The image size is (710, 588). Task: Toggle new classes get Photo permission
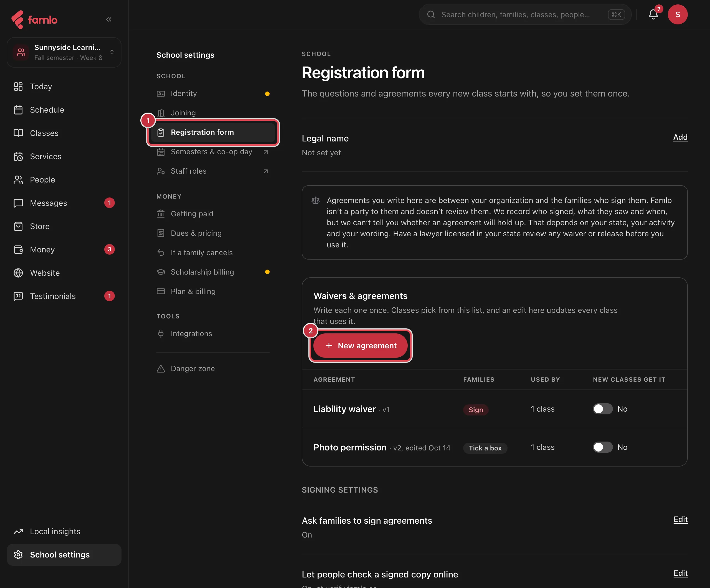tap(603, 447)
